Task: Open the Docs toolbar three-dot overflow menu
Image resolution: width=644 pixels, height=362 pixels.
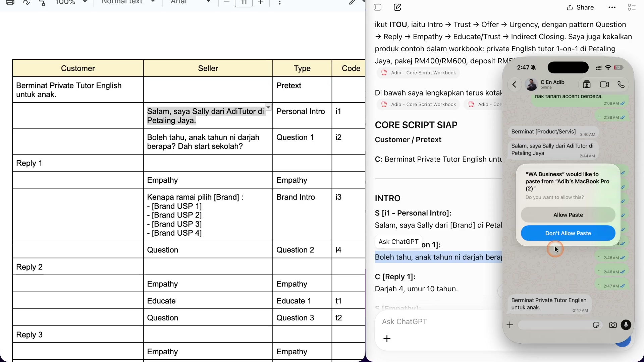Action: [x=280, y=3]
